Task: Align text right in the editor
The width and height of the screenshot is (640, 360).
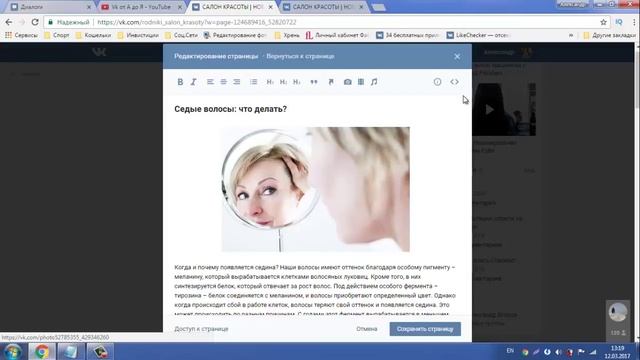Action: point(237,82)
